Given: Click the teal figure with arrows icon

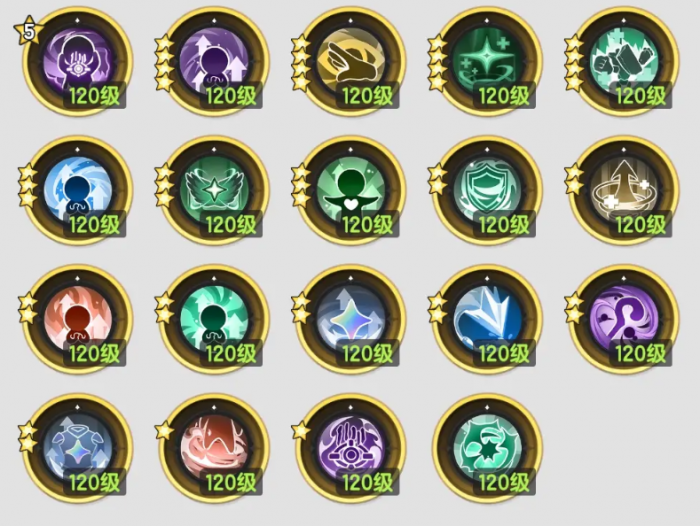Looking at the screenshot, I should point(215,319).
